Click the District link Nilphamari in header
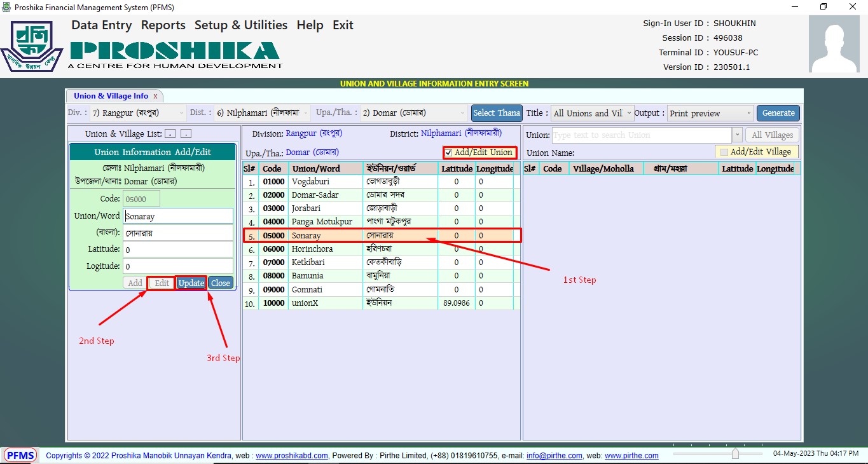 [461, 133]
